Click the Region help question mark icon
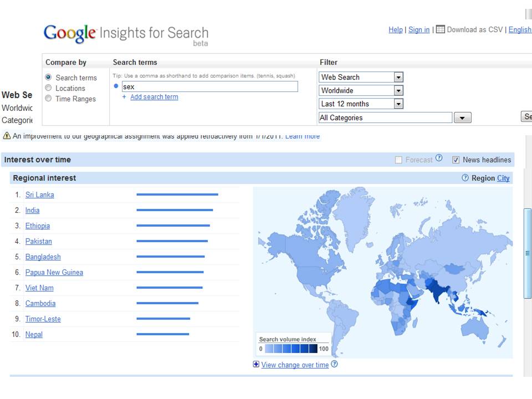The image size is (532, 399). click(465, 178)
